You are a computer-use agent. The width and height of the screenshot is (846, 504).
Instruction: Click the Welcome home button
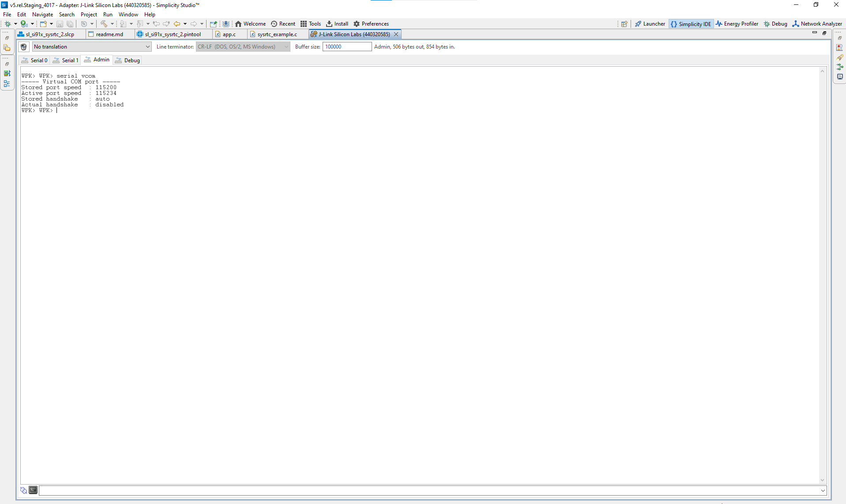coord(250,24)
